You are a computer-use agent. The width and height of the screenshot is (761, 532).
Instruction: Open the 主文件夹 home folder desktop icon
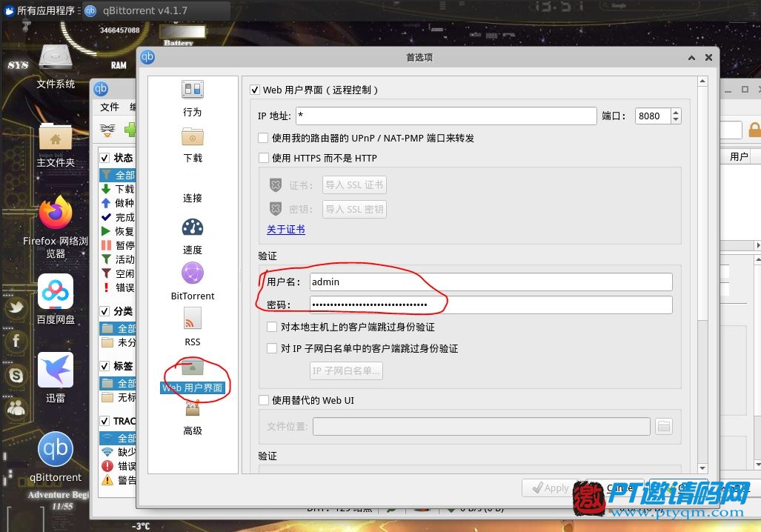56,144
